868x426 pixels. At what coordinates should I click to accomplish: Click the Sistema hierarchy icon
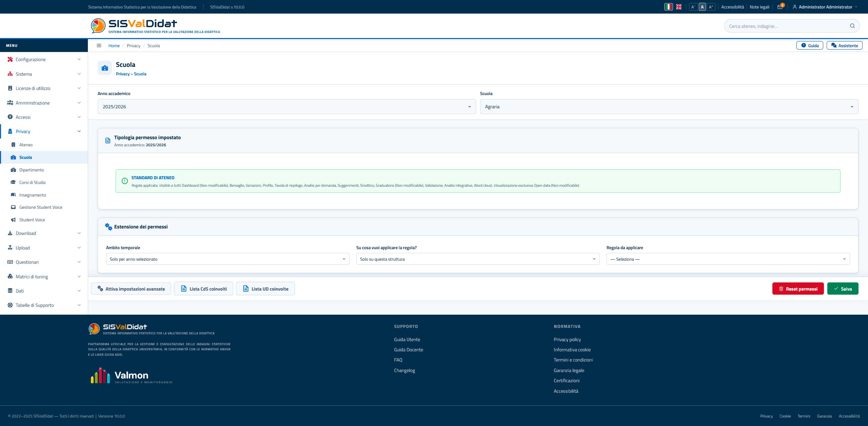pyautogui.click(x=10, y=74)
